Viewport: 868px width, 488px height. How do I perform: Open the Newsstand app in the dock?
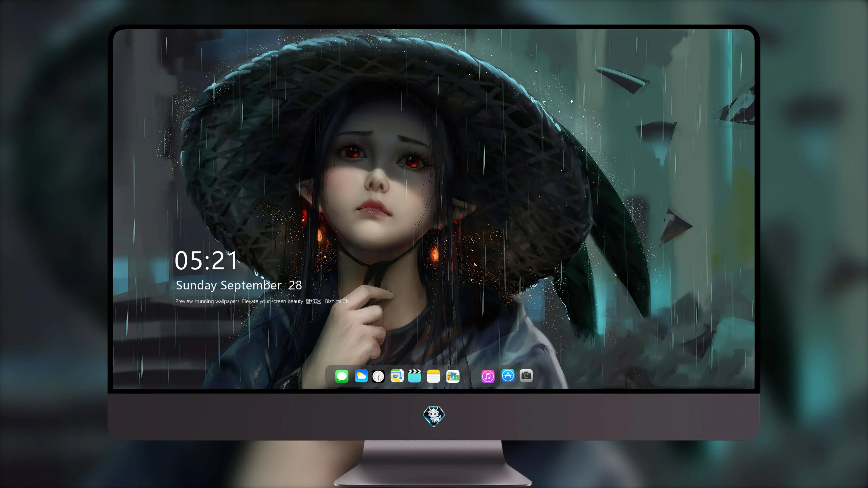(x=453, y=376)
